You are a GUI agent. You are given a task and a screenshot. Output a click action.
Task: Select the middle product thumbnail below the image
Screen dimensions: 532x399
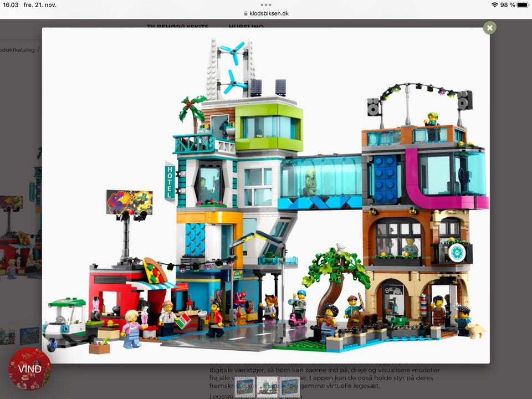click(x=267, y=386)
